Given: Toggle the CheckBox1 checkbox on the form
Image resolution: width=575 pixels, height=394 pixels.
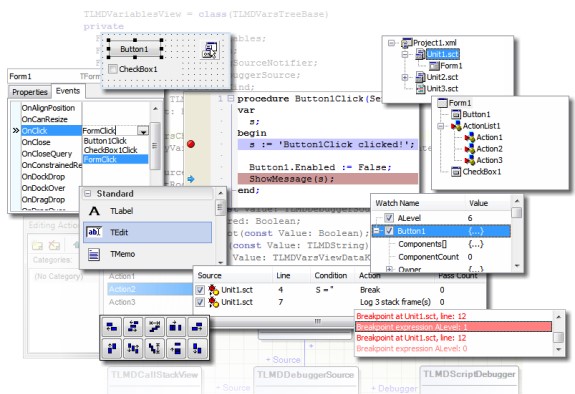Looking at the screenshot, I should [113, 69].
